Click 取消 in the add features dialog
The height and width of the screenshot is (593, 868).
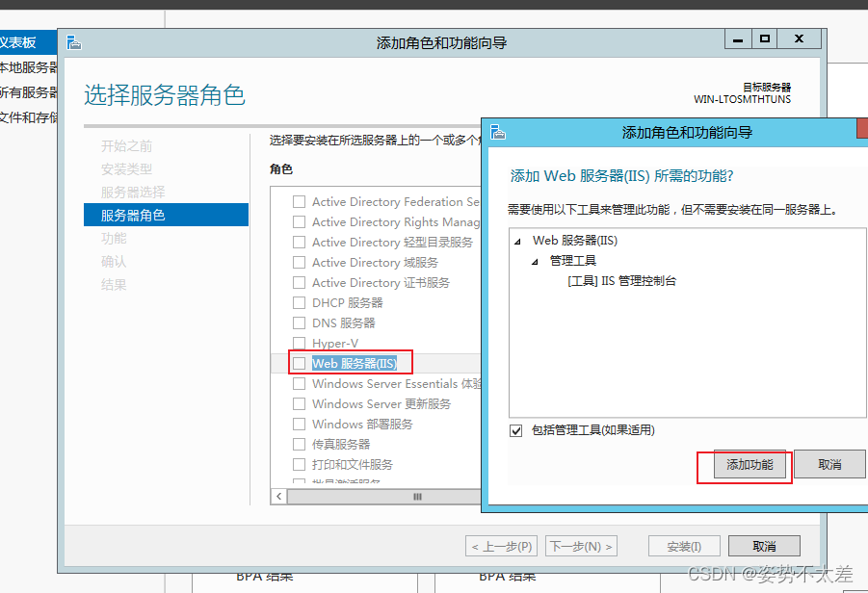click(x=829, y=464)
